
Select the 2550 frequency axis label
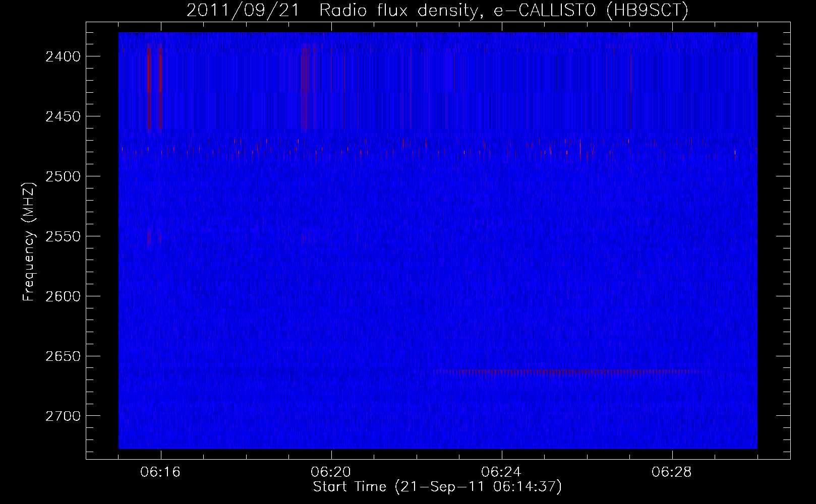pos(63,236)
